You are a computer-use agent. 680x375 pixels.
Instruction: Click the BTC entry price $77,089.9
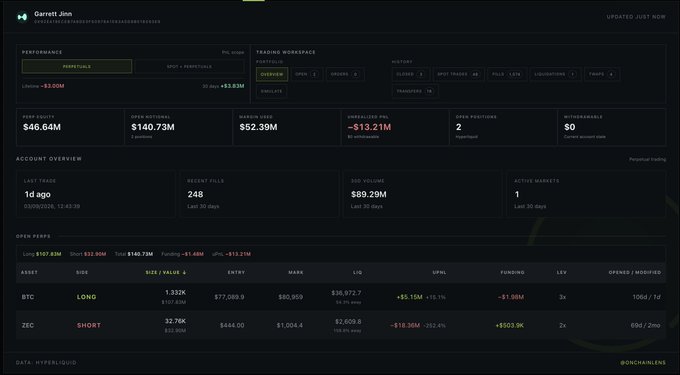tap(229, 297)
